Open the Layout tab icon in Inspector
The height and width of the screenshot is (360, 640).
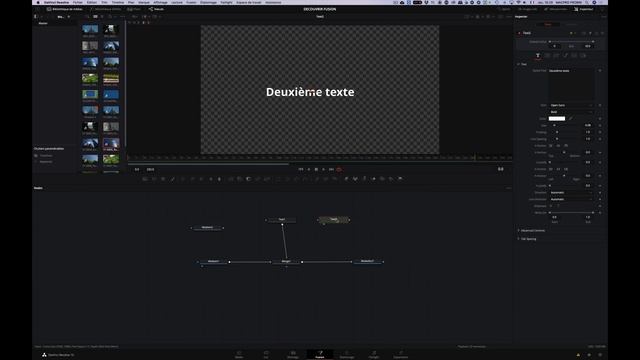(x=547, y=56)
